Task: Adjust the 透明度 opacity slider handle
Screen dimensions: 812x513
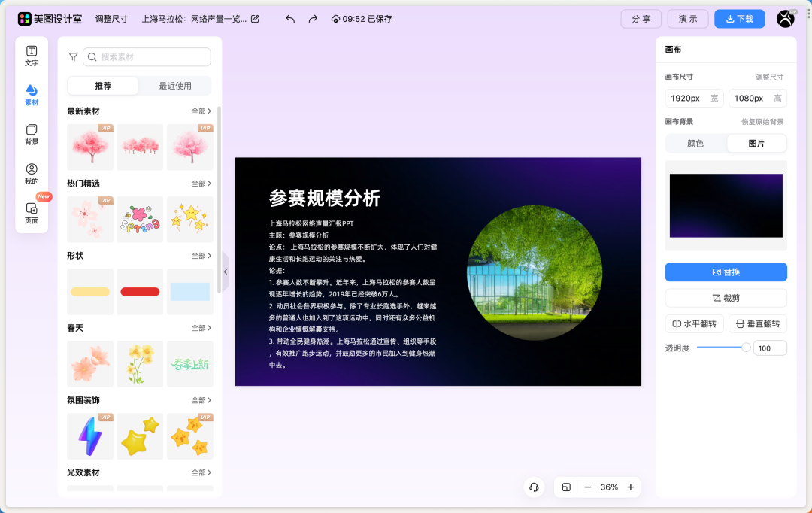Action: coord(746,348)
